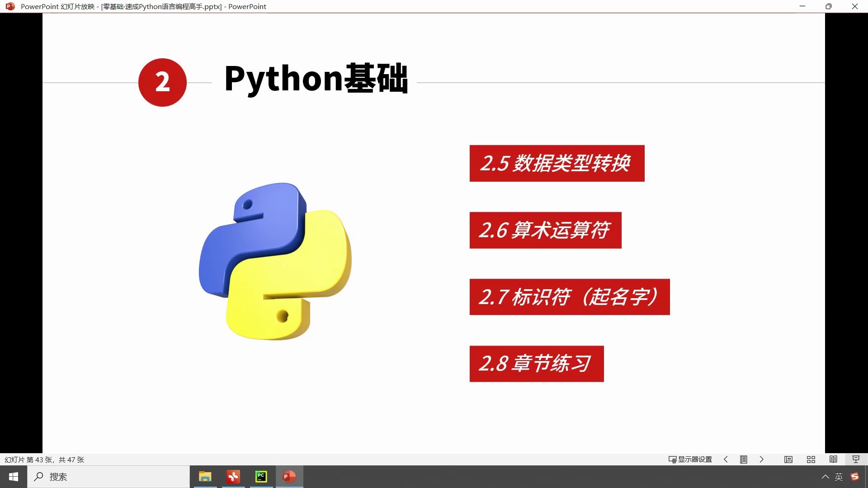Image resolution: width=868 pixels, height=488 pixels.
Task: Click the Slide Show view icon
Action: [x=855, y=459]
